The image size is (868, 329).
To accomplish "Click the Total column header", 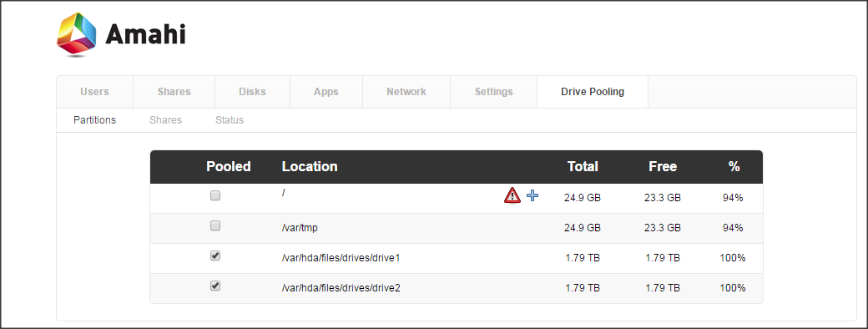I will 583,167.
